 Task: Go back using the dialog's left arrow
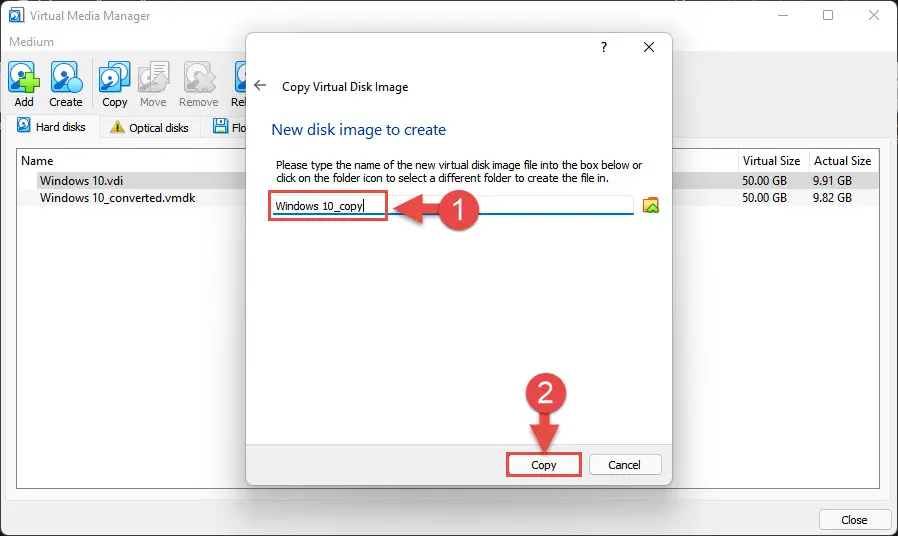(260, 86)
